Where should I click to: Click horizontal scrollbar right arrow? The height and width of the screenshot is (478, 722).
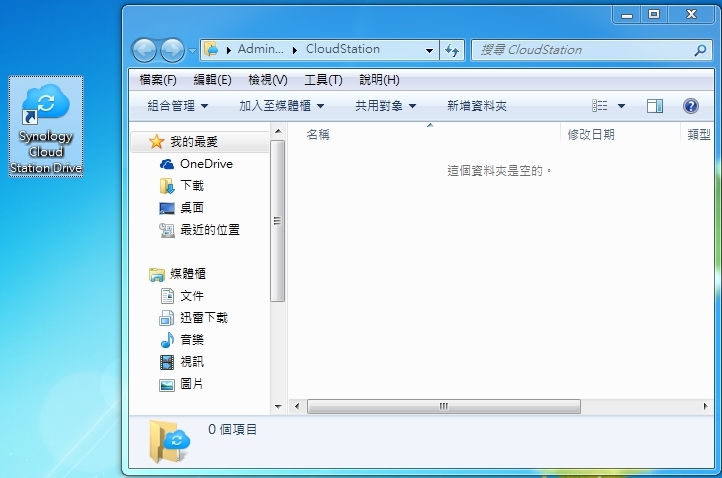pos(705,406)
